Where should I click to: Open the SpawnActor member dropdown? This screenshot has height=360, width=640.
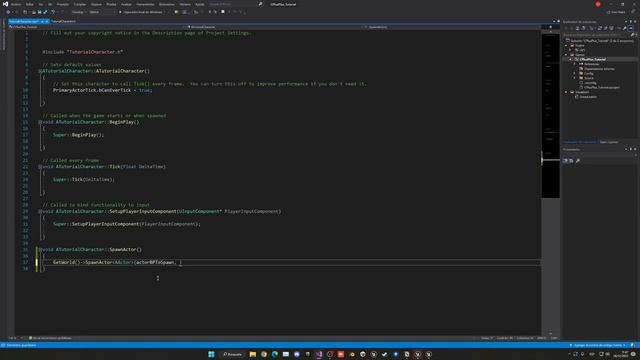pyautogui.click(x=451, y=27)
